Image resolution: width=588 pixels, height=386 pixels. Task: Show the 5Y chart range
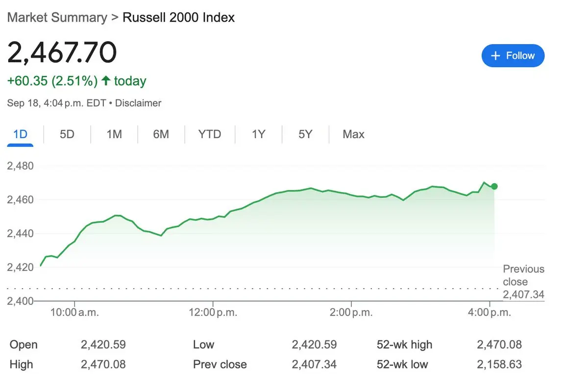[x=305, y=134]
